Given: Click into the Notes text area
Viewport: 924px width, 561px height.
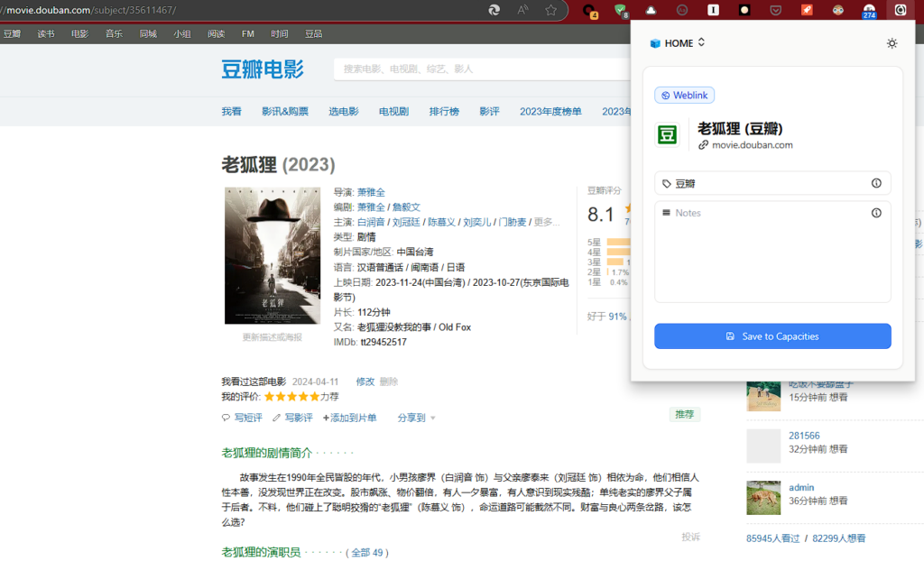Looking at the screenshot, I should [772, 257].
